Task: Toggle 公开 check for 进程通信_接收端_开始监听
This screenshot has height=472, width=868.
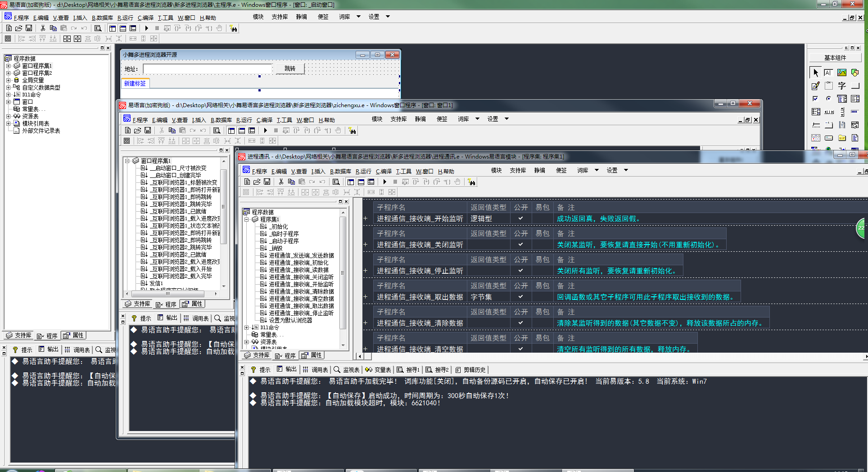Action: [520, 218]
